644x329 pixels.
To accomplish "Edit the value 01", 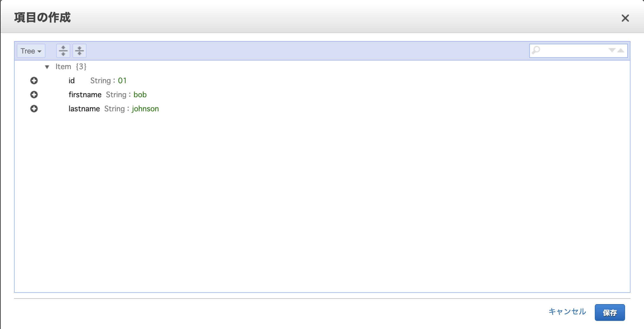I will click(x=122, y=80).
